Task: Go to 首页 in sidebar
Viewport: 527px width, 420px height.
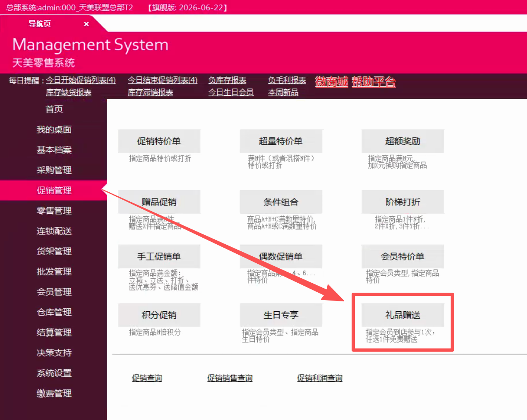Action: pyautogui.click(x=54, y=109)
